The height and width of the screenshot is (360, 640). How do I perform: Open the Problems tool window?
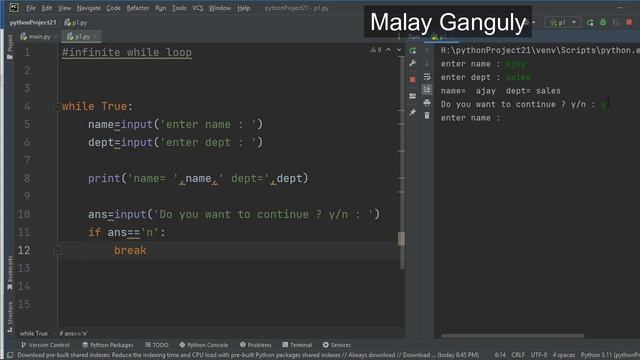[x=256, y=345]
